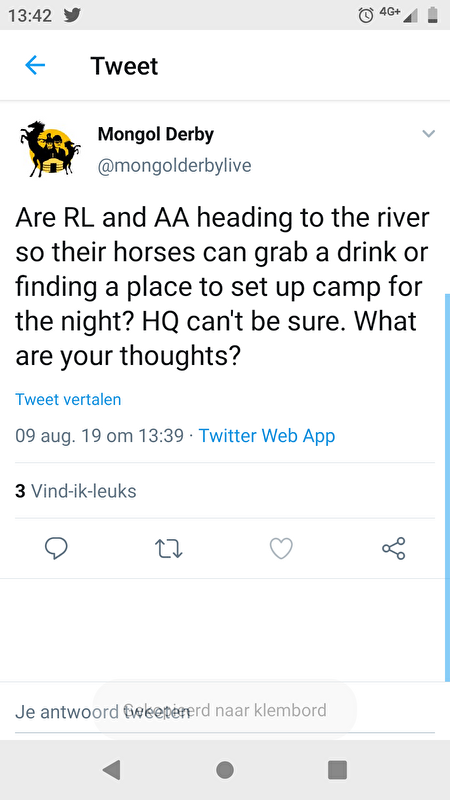
Task: Open the share icon
Action: (x=393, y=548)
